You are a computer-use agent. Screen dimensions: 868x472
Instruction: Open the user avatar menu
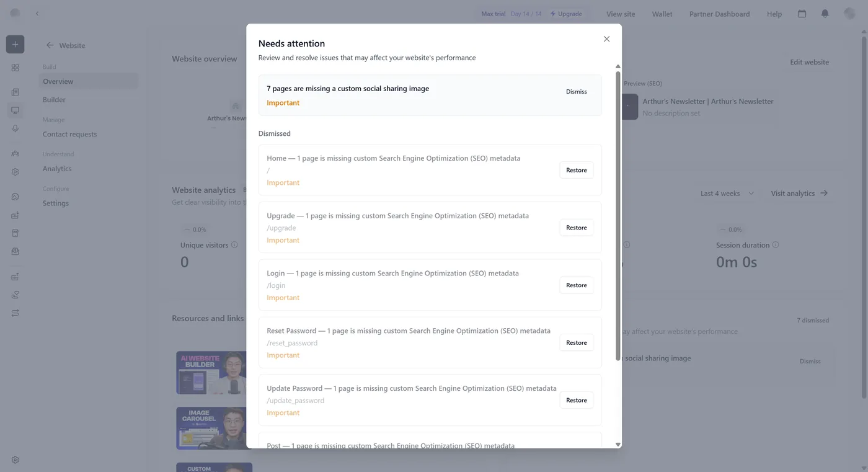(x=850, y=13)
